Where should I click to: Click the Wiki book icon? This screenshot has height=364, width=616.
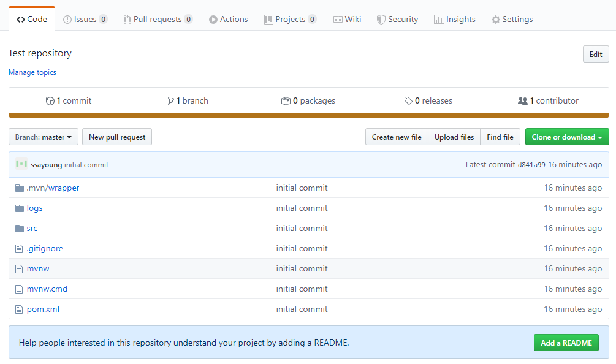tap(338, 20)
